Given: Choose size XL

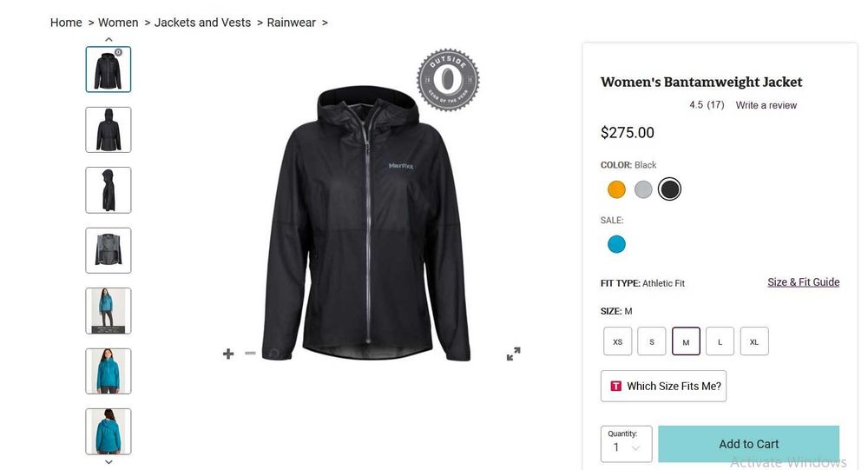Looking at the screenshot, I should pos(753,341).
